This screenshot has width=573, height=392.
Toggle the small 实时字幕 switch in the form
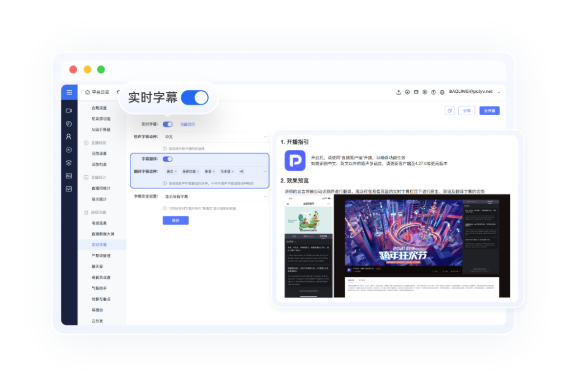[167, 124]
